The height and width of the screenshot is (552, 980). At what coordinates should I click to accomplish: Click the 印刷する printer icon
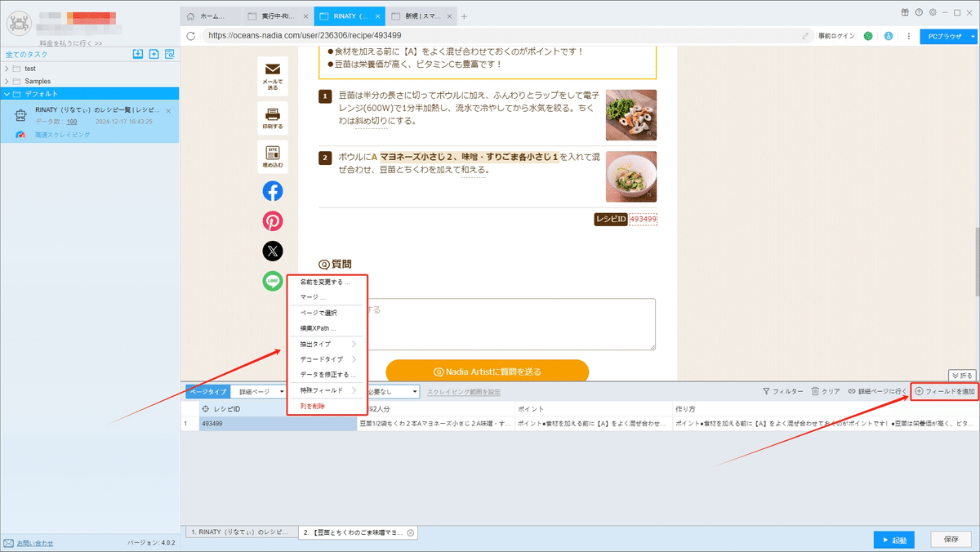click(x=273, y=114)
